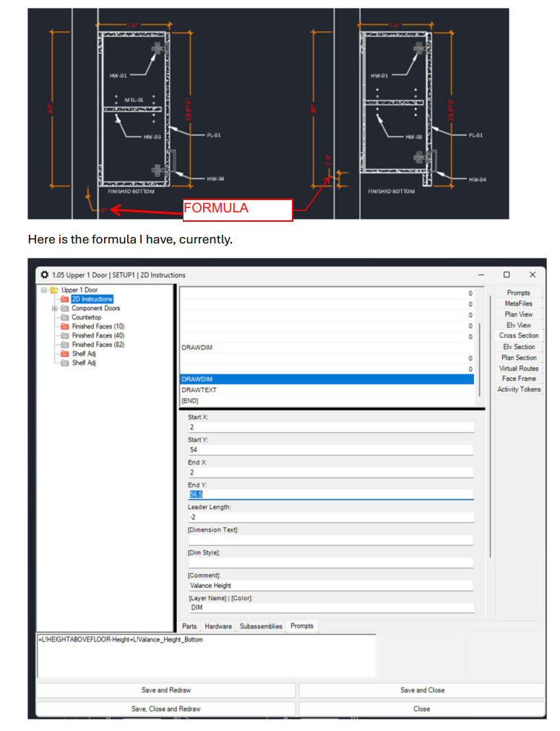Switch to the Subassemblies tab
Viewport: 560px width, 731px height.
261,626
